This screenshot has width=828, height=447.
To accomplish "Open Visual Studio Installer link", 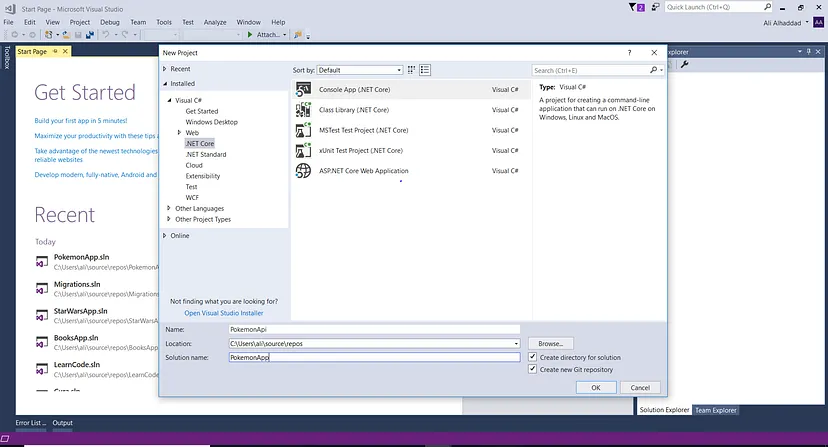I will pyautogui.click(x=223, y=313).
